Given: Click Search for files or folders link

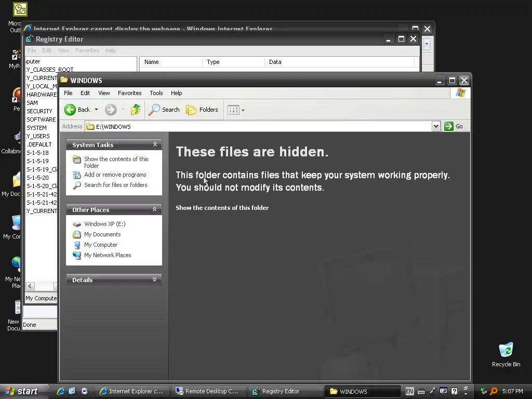Looking at the screenshot, I should tap(116, 185).
